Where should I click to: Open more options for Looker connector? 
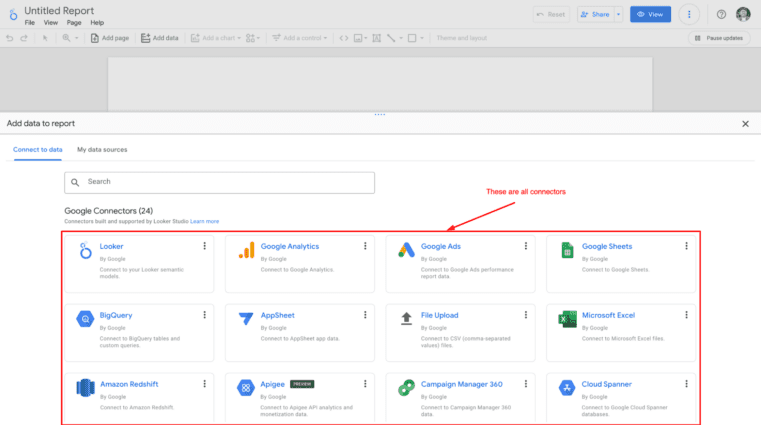point(204,246)
